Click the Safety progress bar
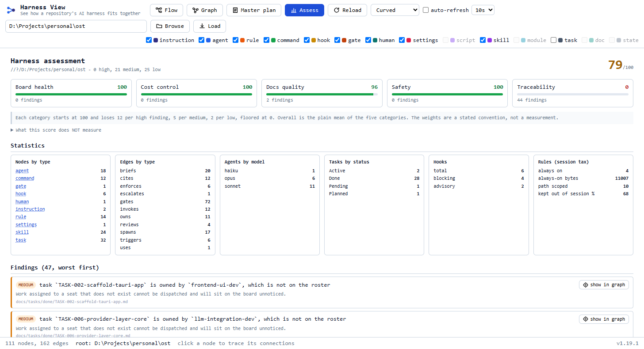Viewport: 644px width, 349px height. (448, 94)
